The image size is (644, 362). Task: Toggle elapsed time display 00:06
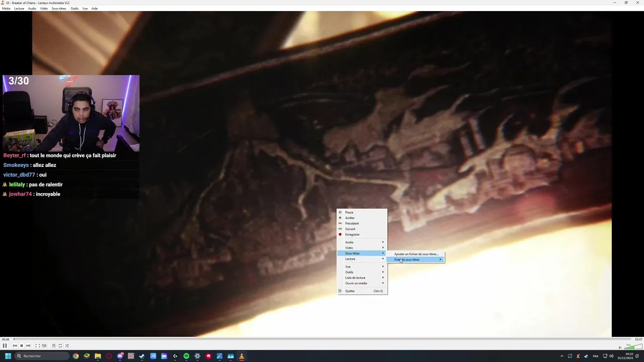tap(6, 339)
